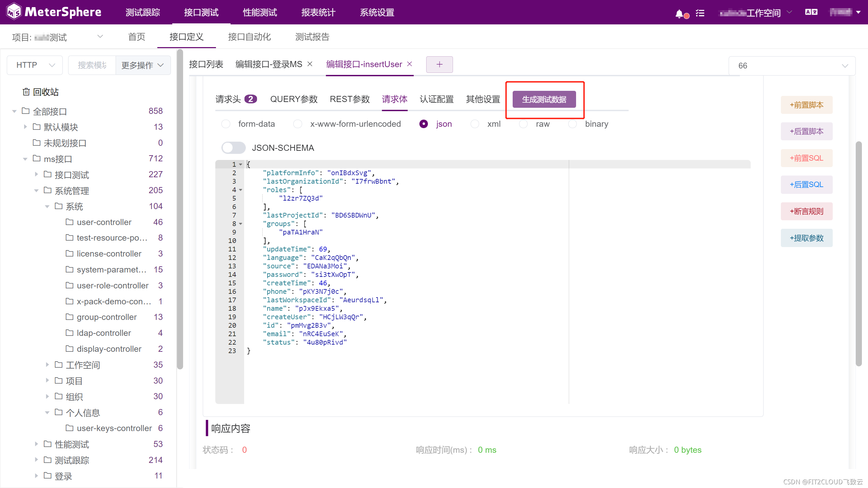The image size is (868, 488).
Task: Click the 搜索模块 search input field
Action: click(92, 65)
